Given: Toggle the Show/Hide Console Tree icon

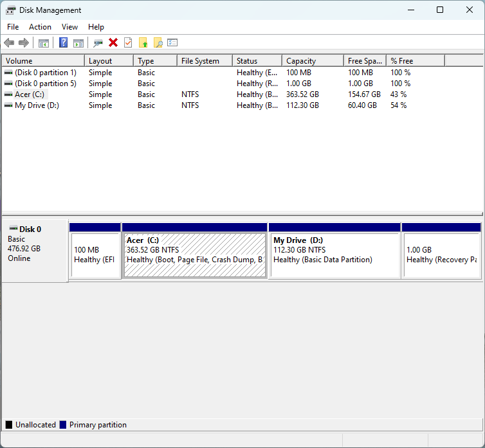Looking at the screenshot, I should point(44,43).
